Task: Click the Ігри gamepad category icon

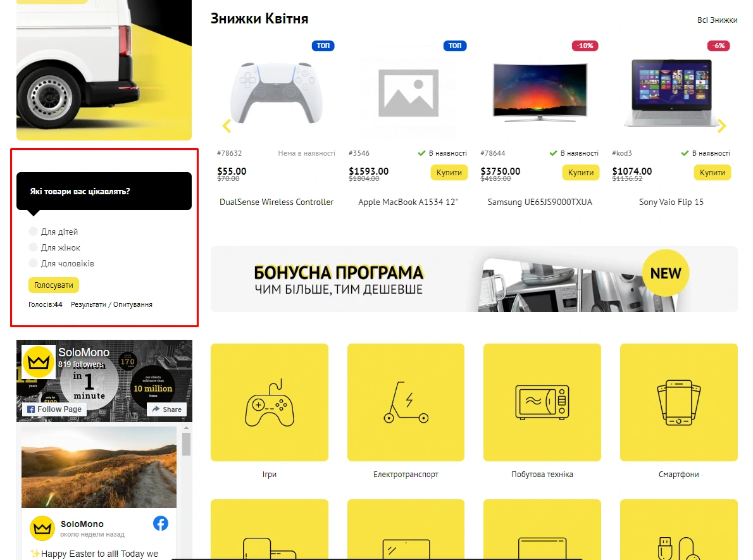Action: pos(269,402)
